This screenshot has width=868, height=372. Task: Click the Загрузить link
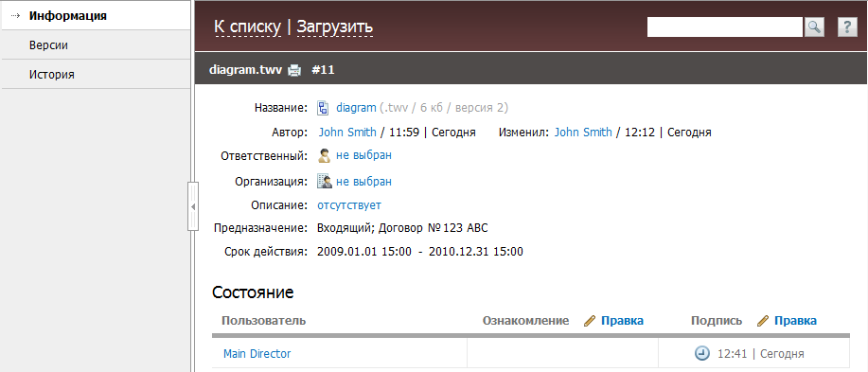coord(335,27)
